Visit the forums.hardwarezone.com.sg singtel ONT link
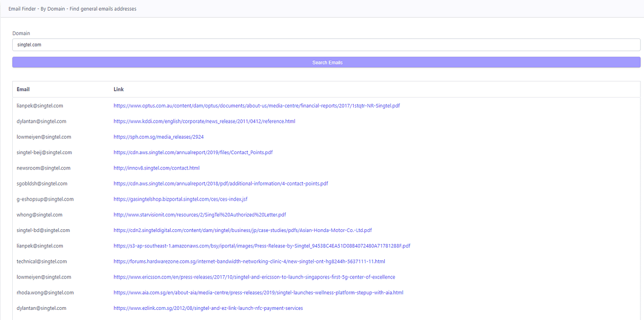 tap(249, 261)
